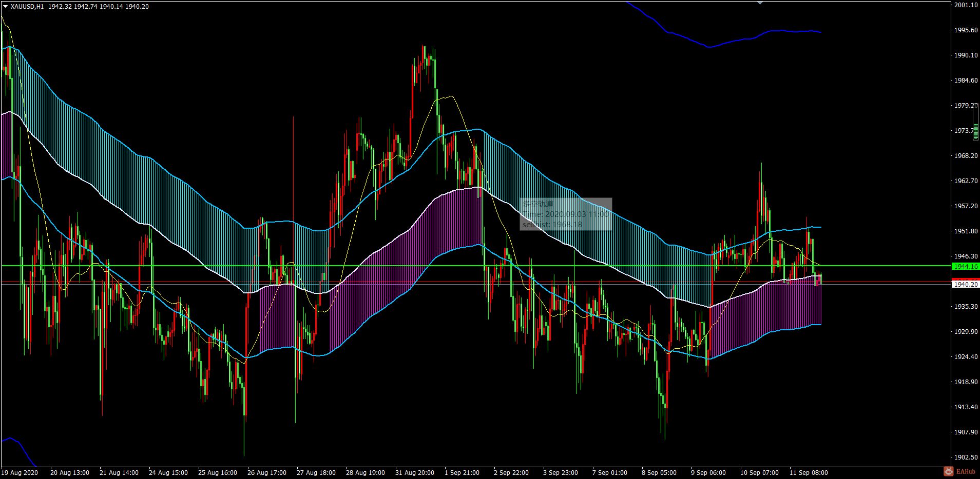Click the 27 Aug 18:00 time label
This screenshot has width=980, height=479.
316,473
